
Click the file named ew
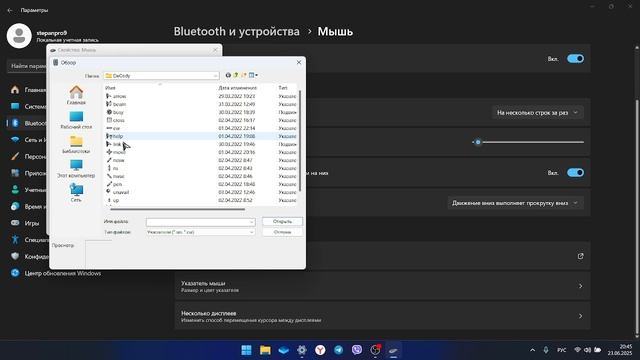(x=116, y=128)
